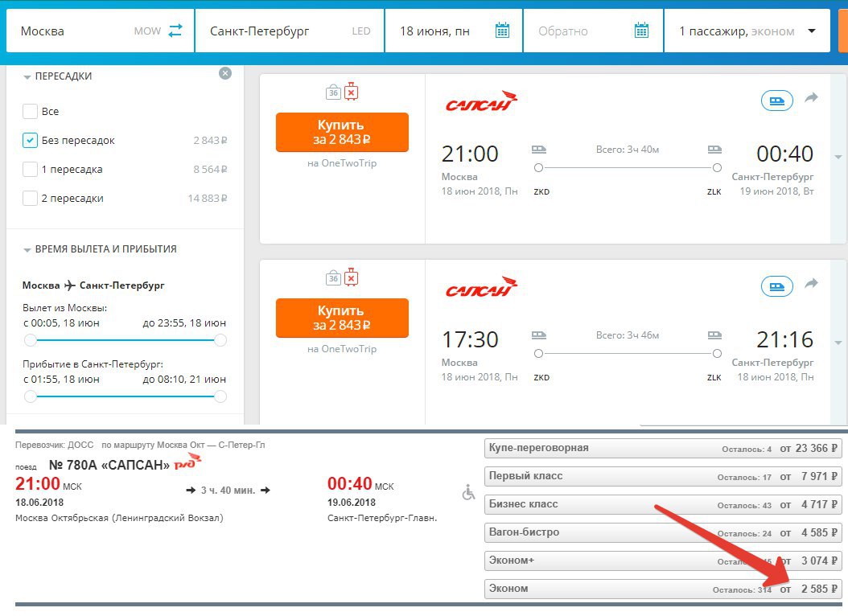Viewport: 848px width, 616px height.
Task: Click departure train icon for 17:30 trip
Action: [x=539, y=335]
